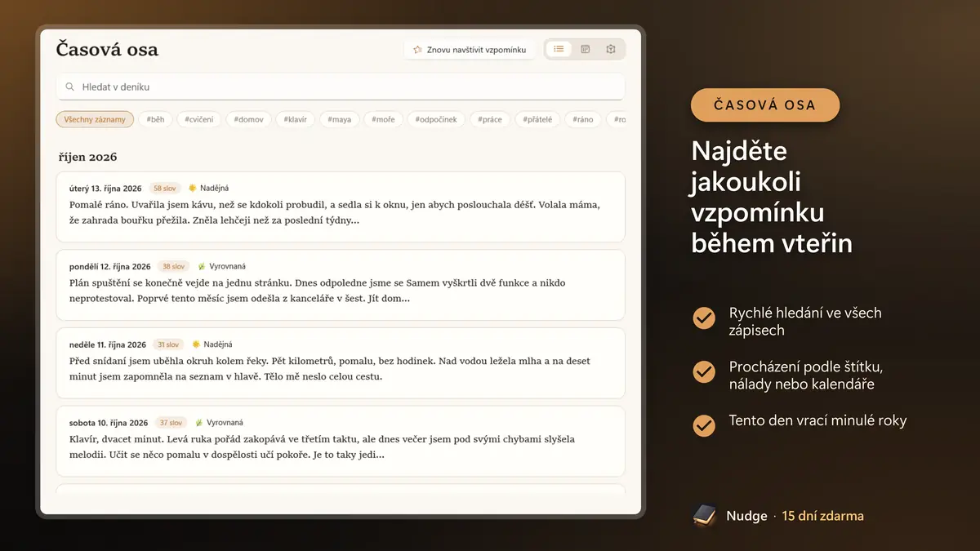Click Znovu navštívit vzpomínku button

(469, 50)
